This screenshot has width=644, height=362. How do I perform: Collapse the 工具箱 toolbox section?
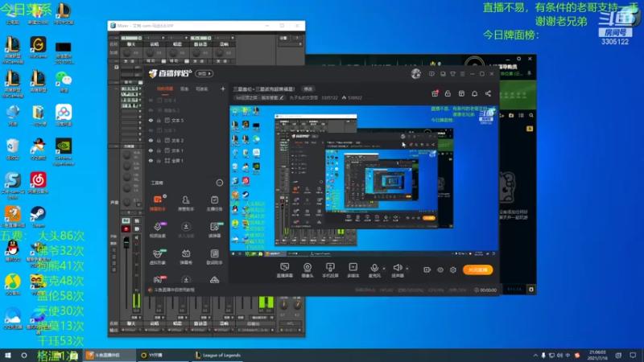(219, 183)
